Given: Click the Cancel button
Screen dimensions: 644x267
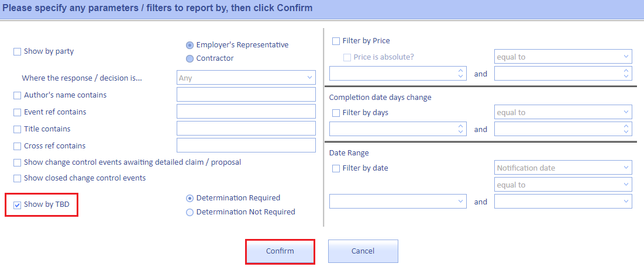Looking at the screenshot, I should click(x=363, y=251).
